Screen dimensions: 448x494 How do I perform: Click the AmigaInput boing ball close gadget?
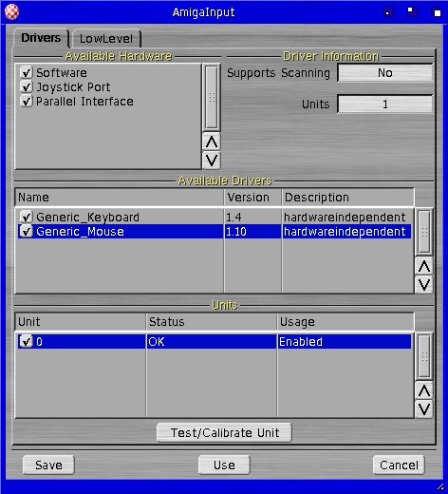11,12
